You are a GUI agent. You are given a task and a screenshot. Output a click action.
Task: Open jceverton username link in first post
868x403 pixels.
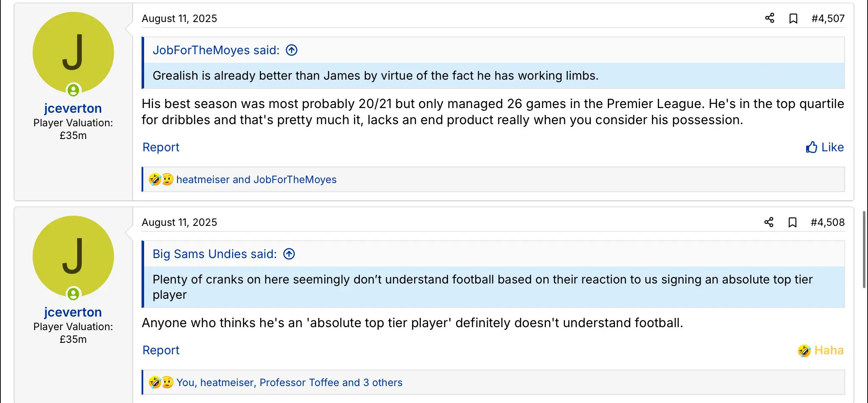(x=73, y=108)
